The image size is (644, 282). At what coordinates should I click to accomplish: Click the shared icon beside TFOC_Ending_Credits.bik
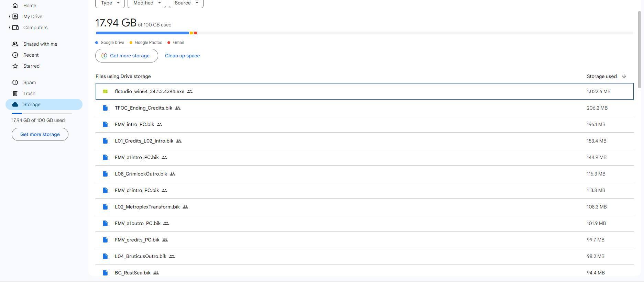(178, 108)
